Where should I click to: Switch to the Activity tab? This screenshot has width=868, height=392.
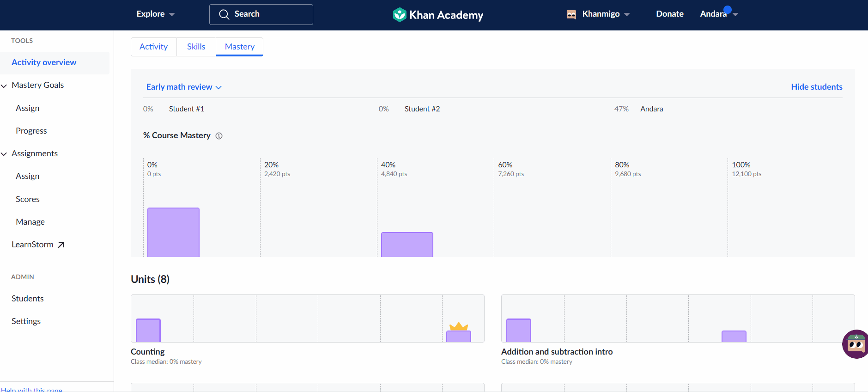click(153, 47)
